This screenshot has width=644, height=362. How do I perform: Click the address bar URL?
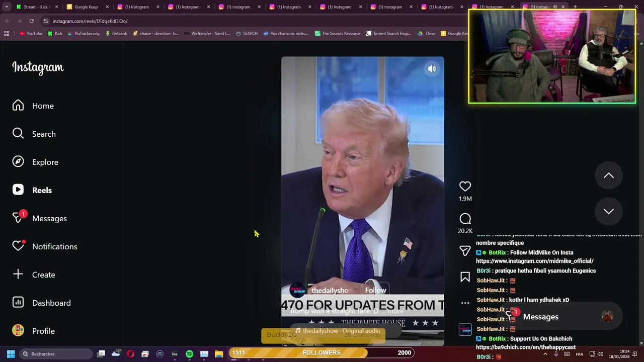(x=90, y=21)
